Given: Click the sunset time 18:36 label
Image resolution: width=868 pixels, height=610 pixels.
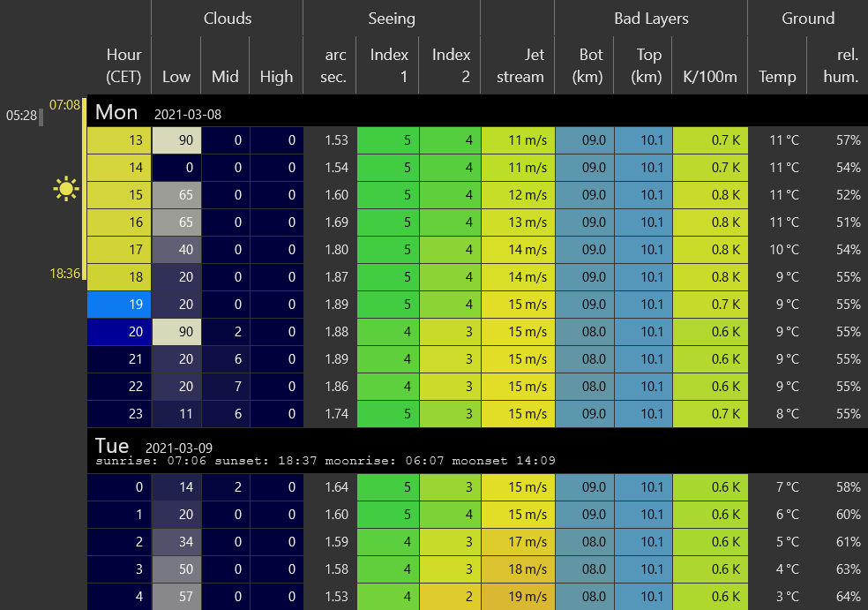Looking at the screenshot, I should tap(64, 273).
